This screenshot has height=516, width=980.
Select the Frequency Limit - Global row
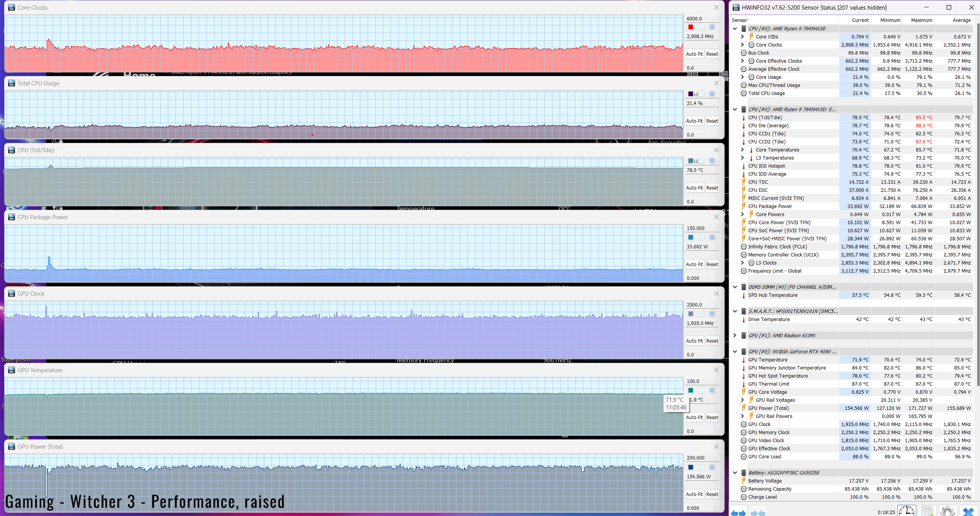(x=852, y=271)
